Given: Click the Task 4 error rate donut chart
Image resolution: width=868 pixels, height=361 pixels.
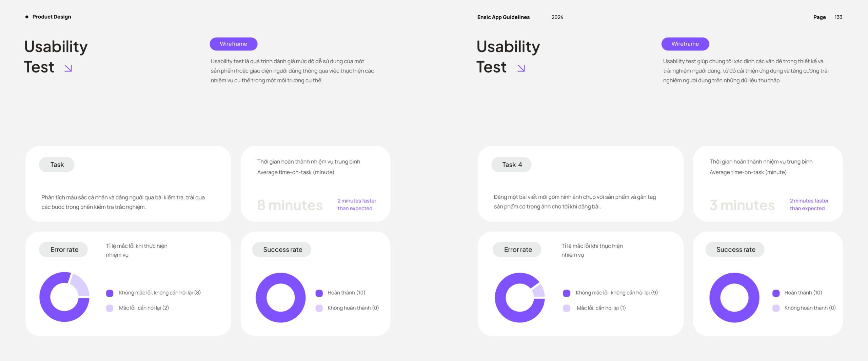Looking at the screenshot, I should (519, 297).
